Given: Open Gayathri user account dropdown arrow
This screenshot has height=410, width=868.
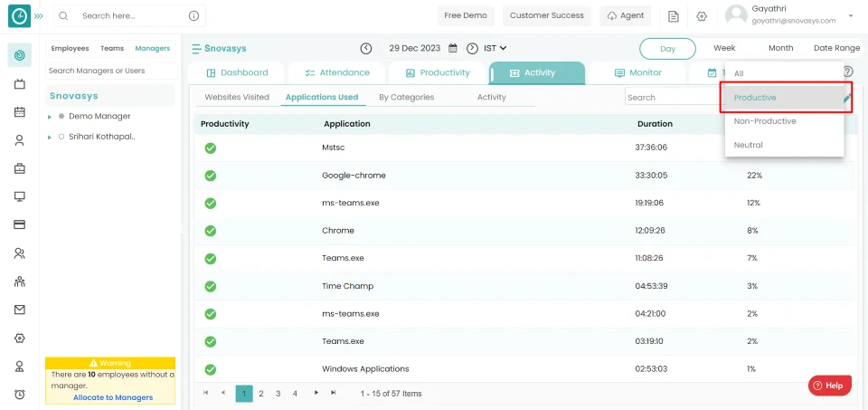Looking at the screenshot, I should pos(851,15).
